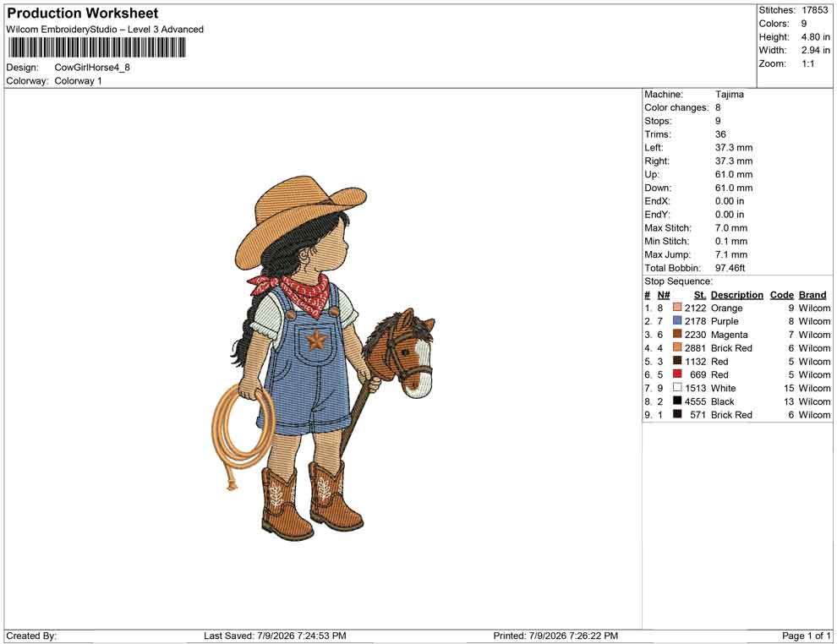Screen dimensions: 837x644
Task: Click the Min Stitch value '0.1 mm'
Action: click(x=731, y=241)
